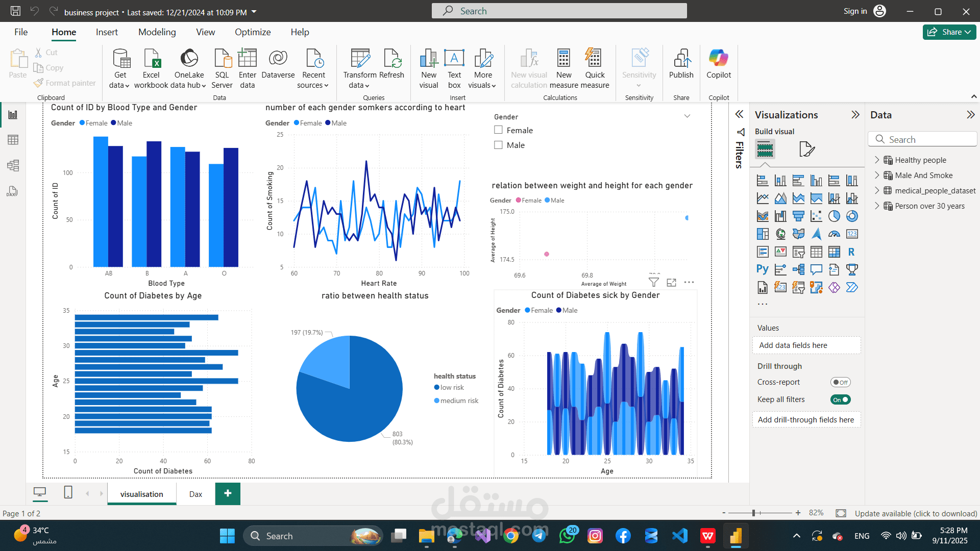Open the Model view from left sidebar
The image size is (980, 551).
(x=13, y=165)
